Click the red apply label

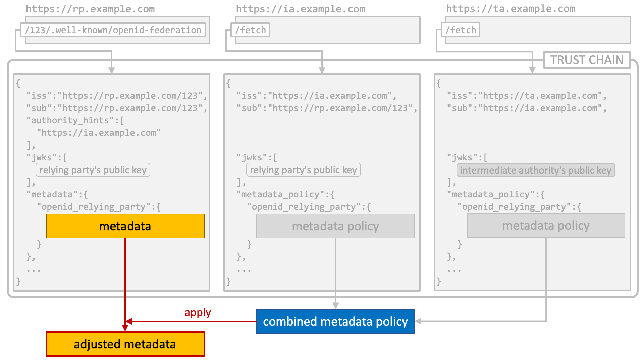pyautogui.click(x=198, y=312)
